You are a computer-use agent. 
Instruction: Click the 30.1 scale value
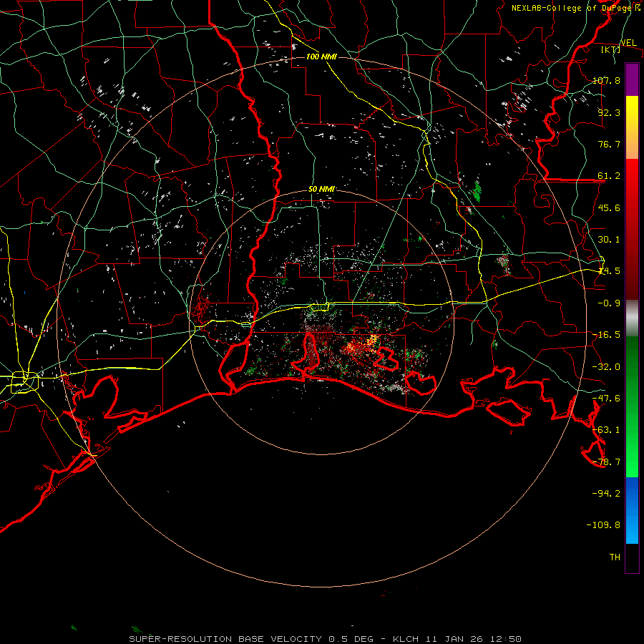pos(609,240)
